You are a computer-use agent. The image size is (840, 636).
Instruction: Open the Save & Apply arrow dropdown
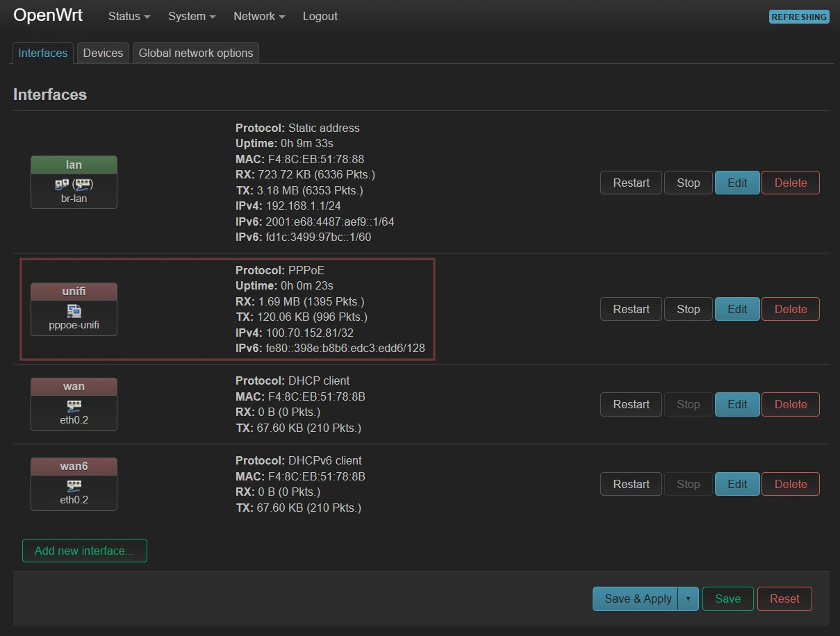[x=688, y=599]
